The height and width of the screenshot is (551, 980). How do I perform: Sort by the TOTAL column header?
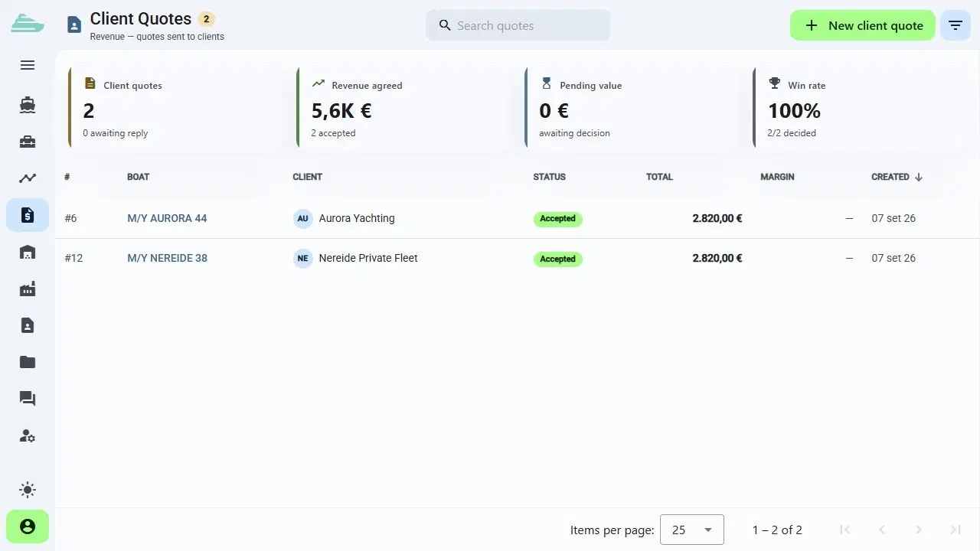(659, 177)
